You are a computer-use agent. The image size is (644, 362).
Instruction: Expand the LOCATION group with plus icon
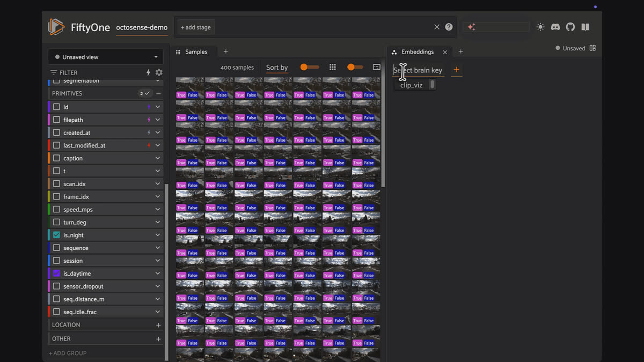(x=158, y=325)
